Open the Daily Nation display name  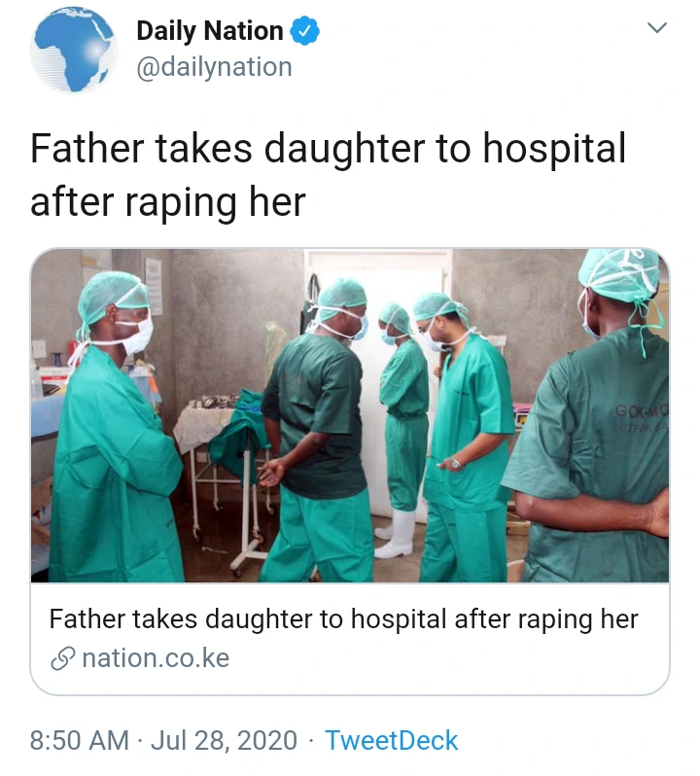(x=210, y=31)
